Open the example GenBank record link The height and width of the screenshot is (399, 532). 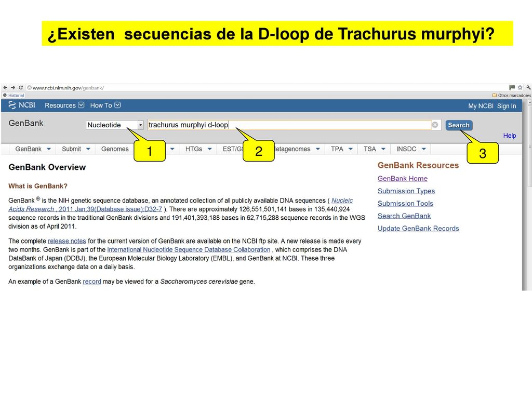92,282
